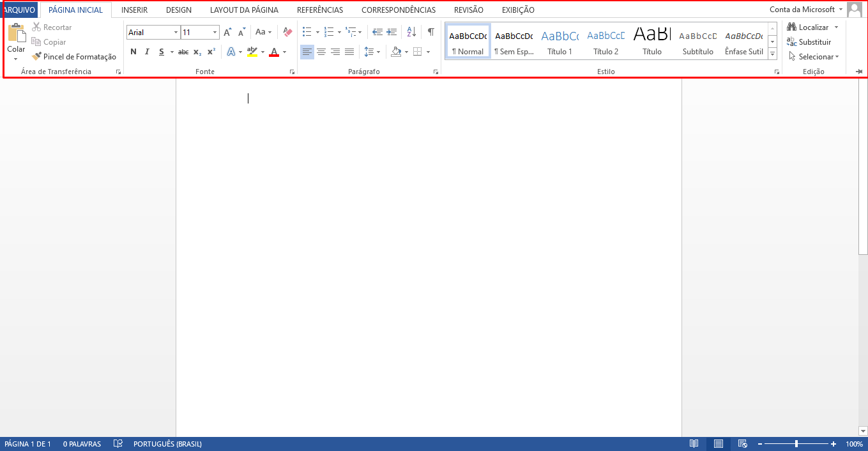Expand the styles gallery More arrow
Image resolution: width=868 pixels, height=451 pixels.
click(x=772, y=54)
